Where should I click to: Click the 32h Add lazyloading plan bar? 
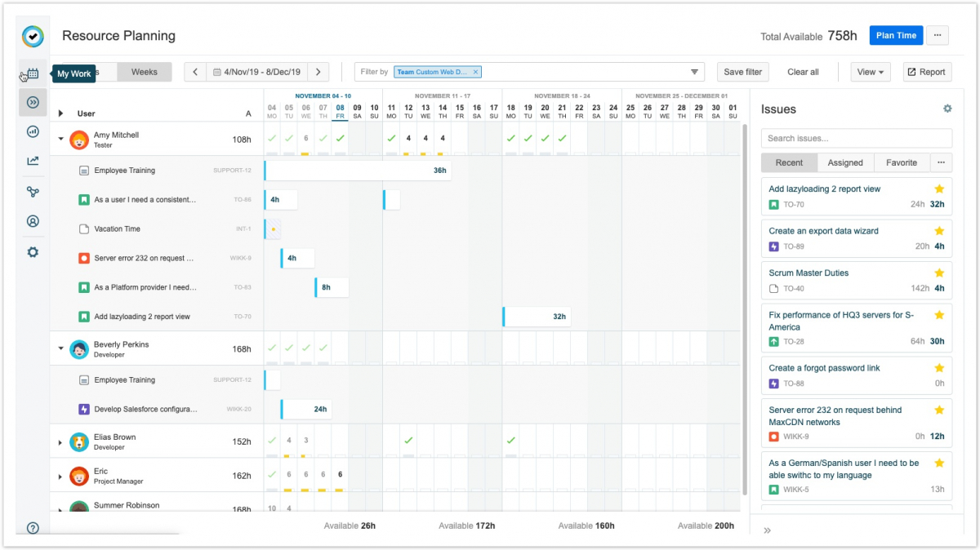click(x=537, y=317)
